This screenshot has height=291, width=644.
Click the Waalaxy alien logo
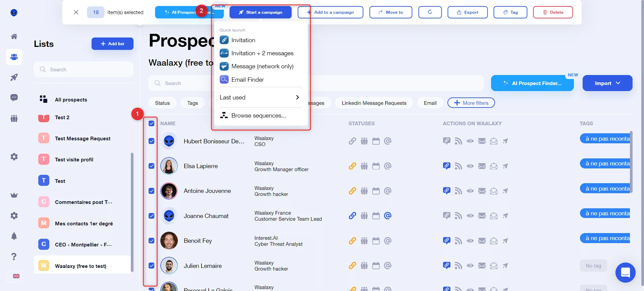tap(14, 13)
